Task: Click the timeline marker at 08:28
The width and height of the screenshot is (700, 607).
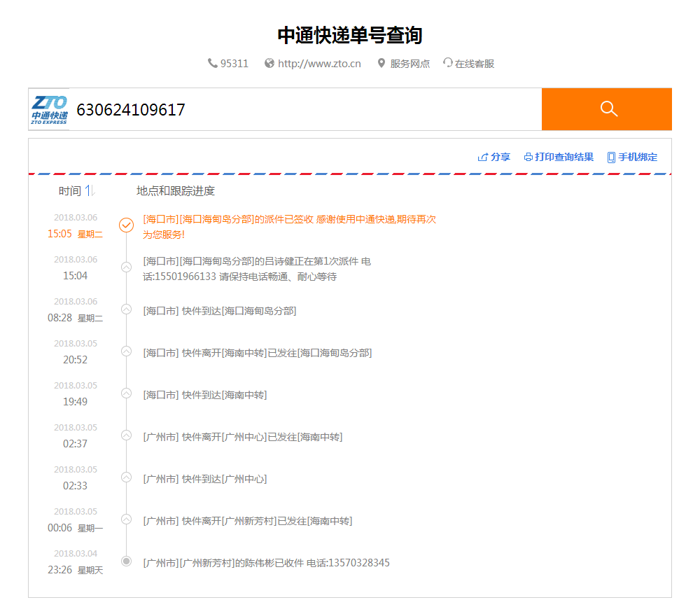Action: [126, 309]
